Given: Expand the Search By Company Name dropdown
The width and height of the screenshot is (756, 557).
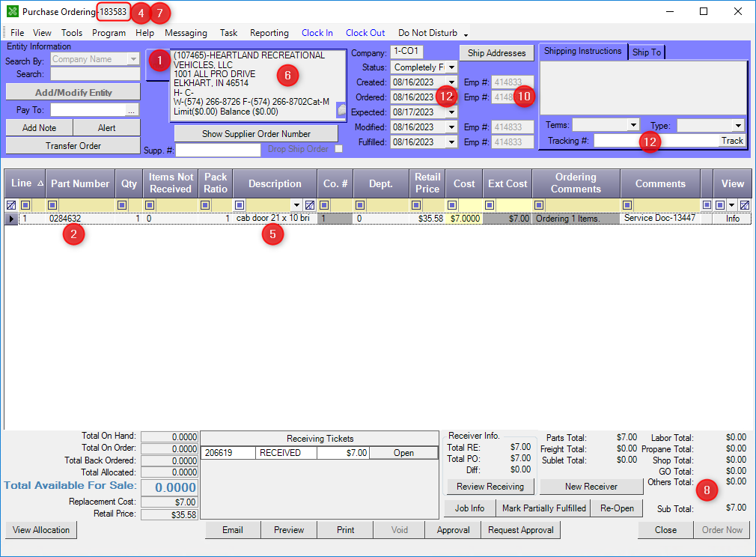Looking at the screenshot, I should point(133,59).
